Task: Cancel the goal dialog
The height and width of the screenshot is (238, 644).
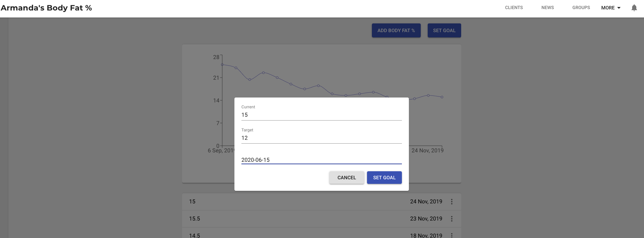Action: (x=347, y=178)
